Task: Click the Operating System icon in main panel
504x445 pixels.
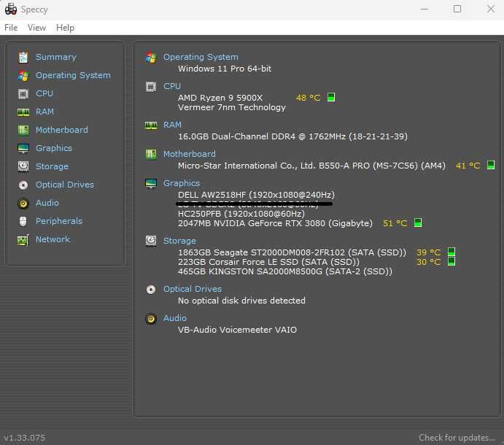Action: (151, 58)
